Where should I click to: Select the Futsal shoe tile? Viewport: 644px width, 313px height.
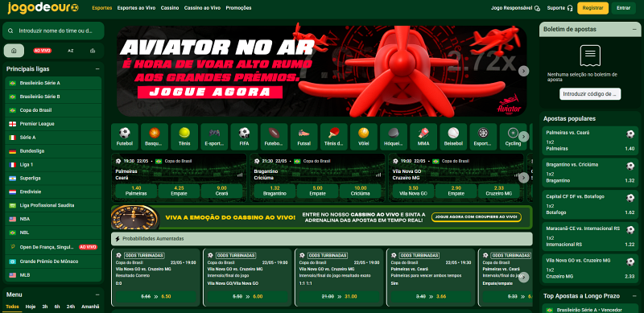[x=304, y=137]
